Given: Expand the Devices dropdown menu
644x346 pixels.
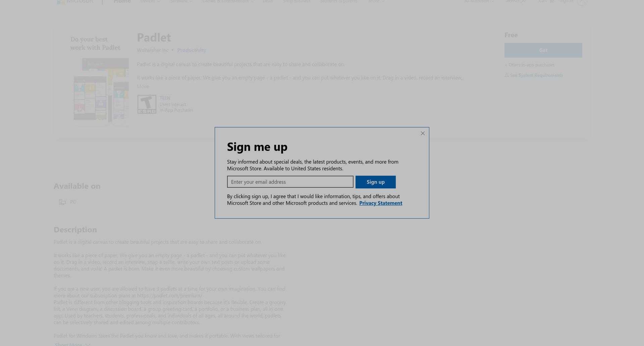Looking at the screenshot, I should 150,1.
